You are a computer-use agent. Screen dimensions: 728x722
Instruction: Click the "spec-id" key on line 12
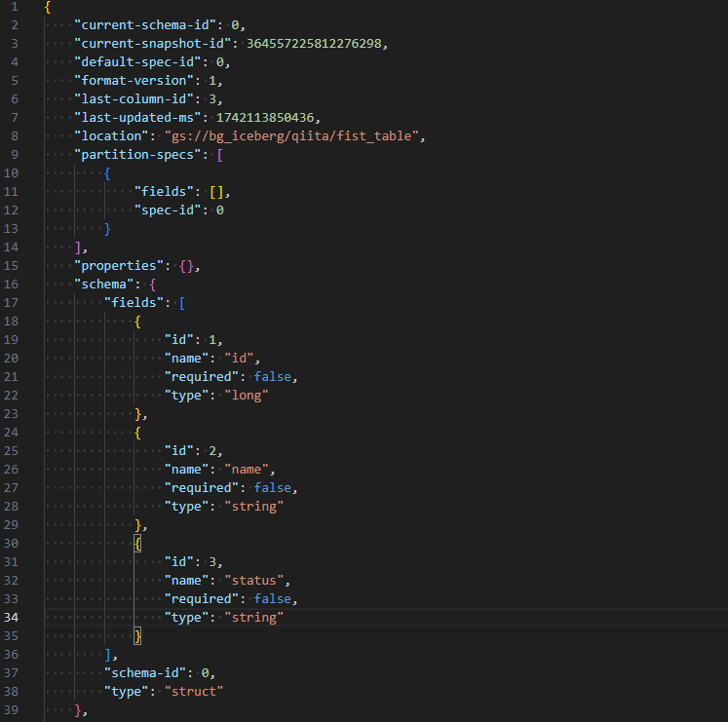(168, 210)
